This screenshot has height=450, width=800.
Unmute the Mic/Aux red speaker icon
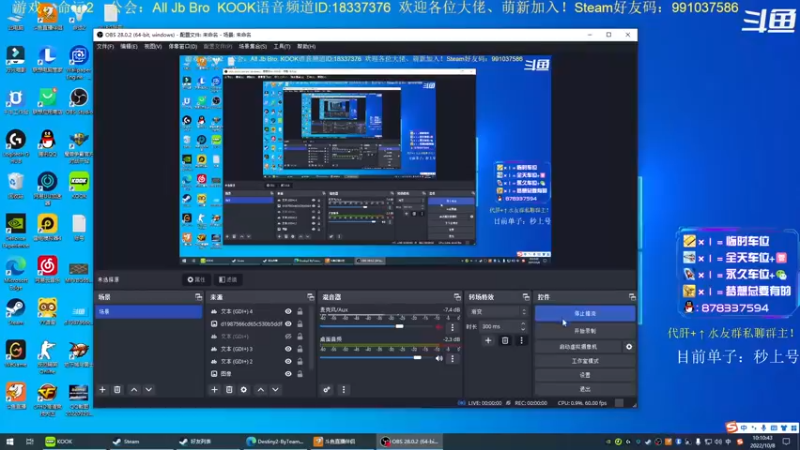[x=439, y=327]
